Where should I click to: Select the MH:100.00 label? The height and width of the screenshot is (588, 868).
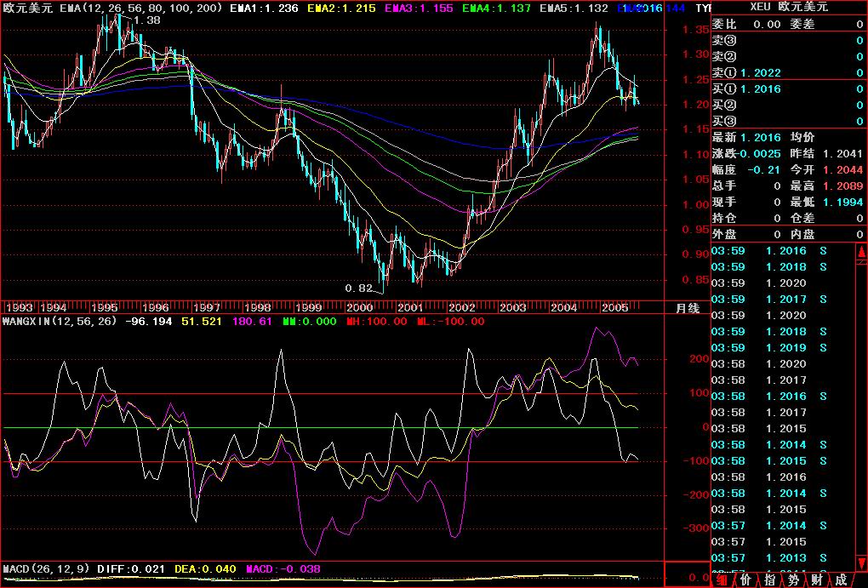tap(376, 321)
